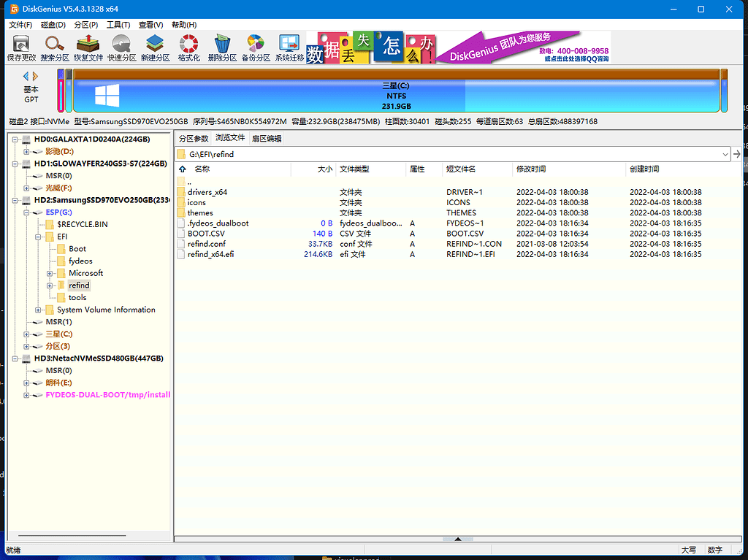748x560 pixels.
Task: Switch to the 分区参数 tab
Action: [x=194, y=138]
